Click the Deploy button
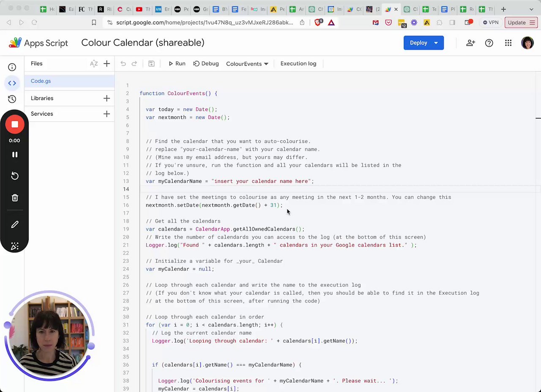This screenshot has height=392, width=541. click(424, 43)
